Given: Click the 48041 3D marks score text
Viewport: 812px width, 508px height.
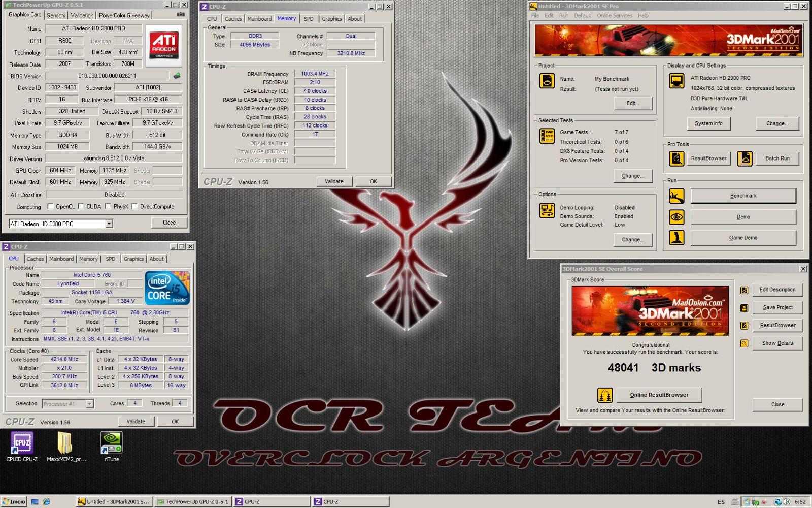Looking at the screenshot, I should click(654, 368).
